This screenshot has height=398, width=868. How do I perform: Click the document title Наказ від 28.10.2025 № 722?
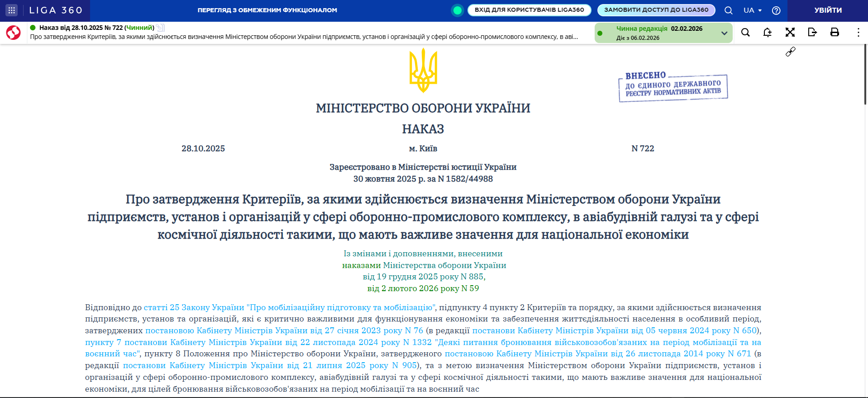81,28
